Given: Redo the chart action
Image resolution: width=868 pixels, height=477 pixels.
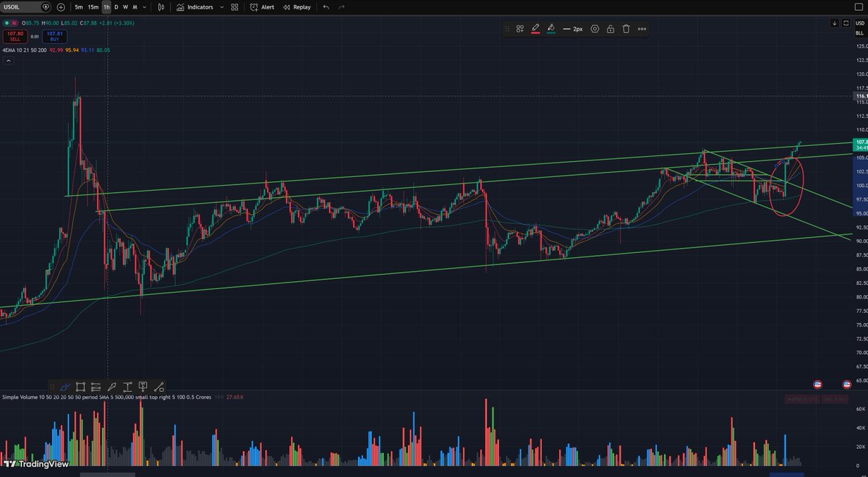Looking at the screenshot, I should click(341, 7).
